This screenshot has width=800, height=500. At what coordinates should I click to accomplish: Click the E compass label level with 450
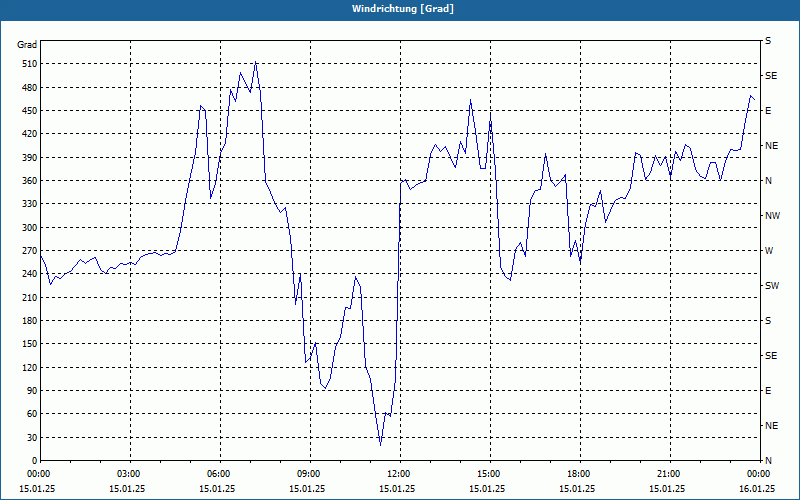(768, 111)
